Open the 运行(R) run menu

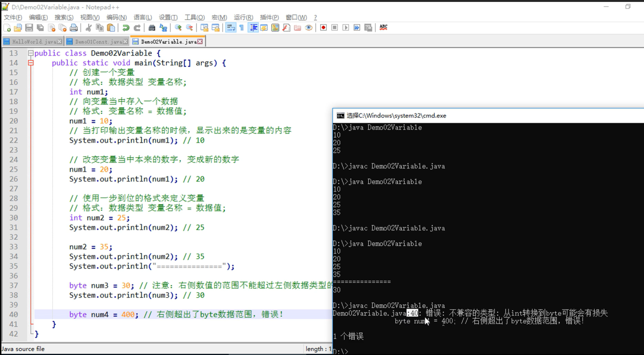pos(243,17)
